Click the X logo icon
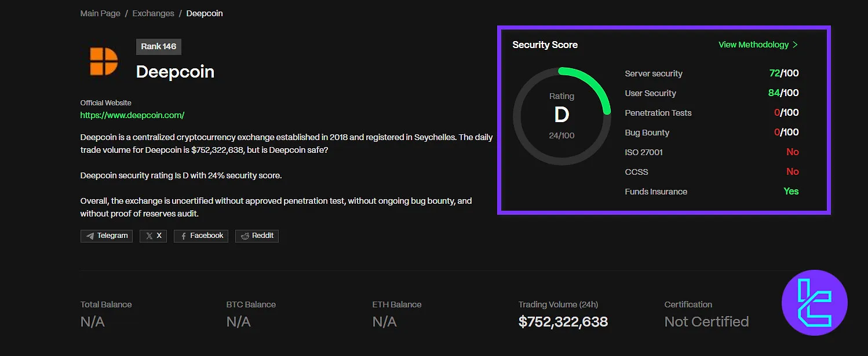Image resolution: width=868 pixels, height=356 pixels. pos(149,236)
